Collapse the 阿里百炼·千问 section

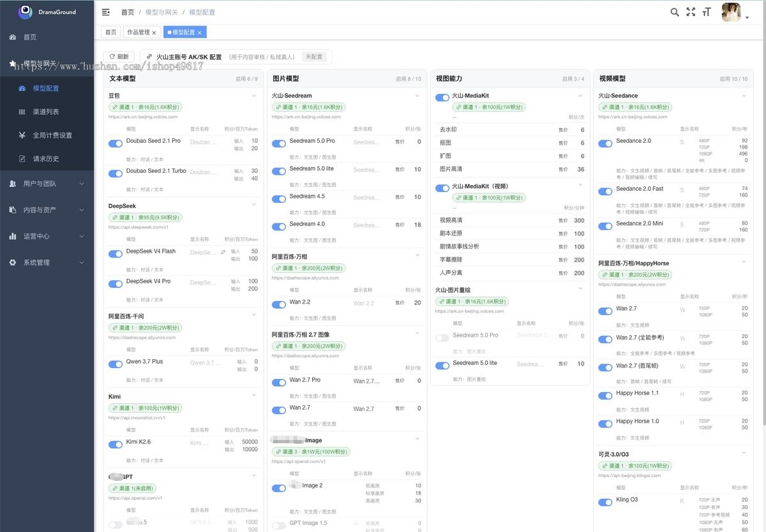click(x=254, y=315)
